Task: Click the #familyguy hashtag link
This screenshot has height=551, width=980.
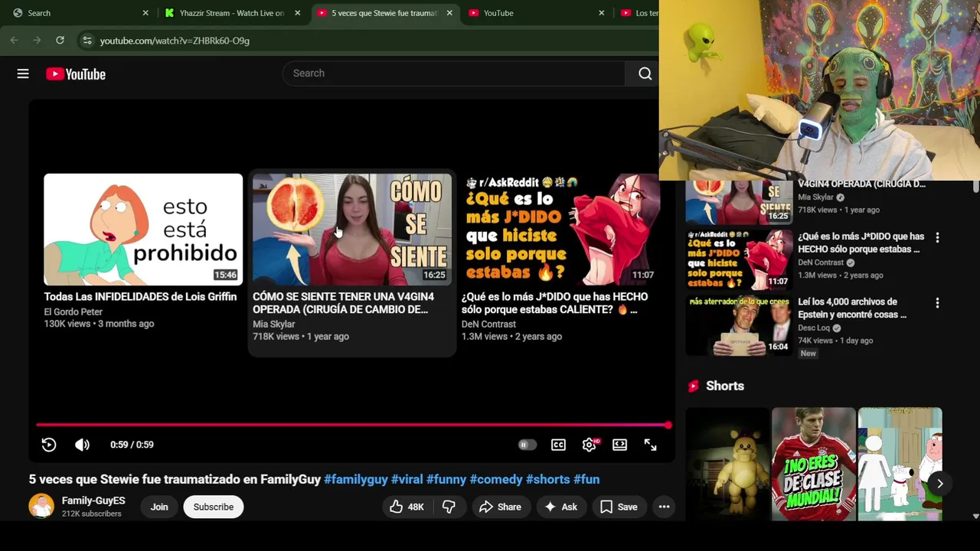Action: coord(355,480)
